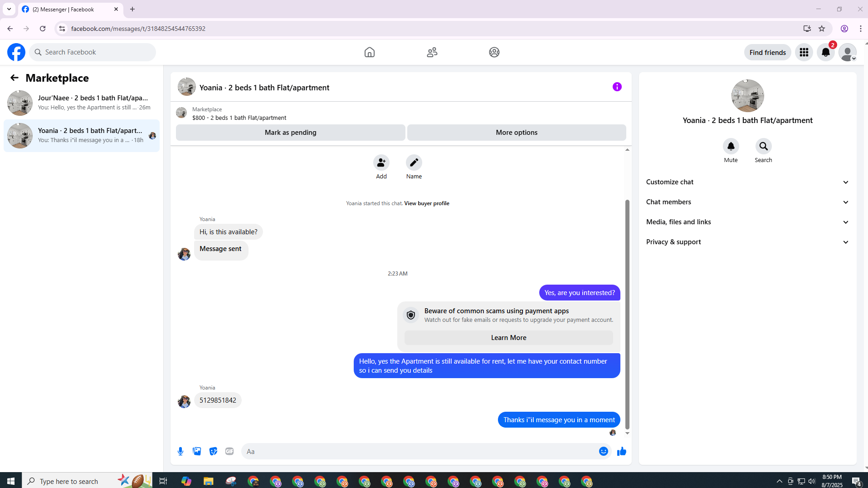
Task: Open the Friends icon in top navigation
Action: (432, 52)
